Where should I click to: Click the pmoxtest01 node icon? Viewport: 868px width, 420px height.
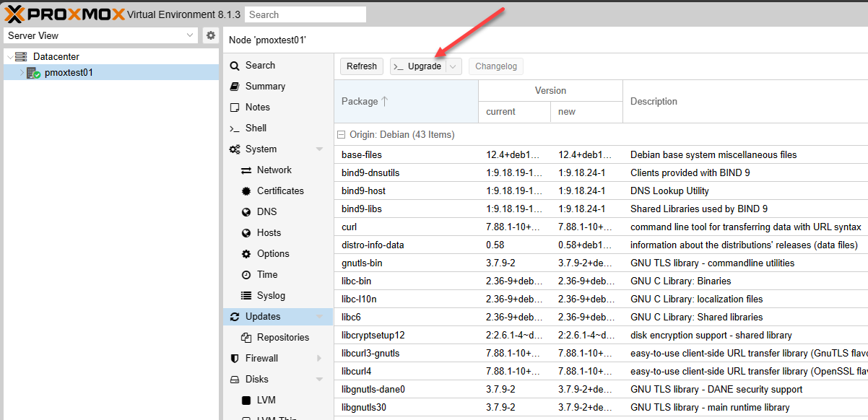[33, 73]
